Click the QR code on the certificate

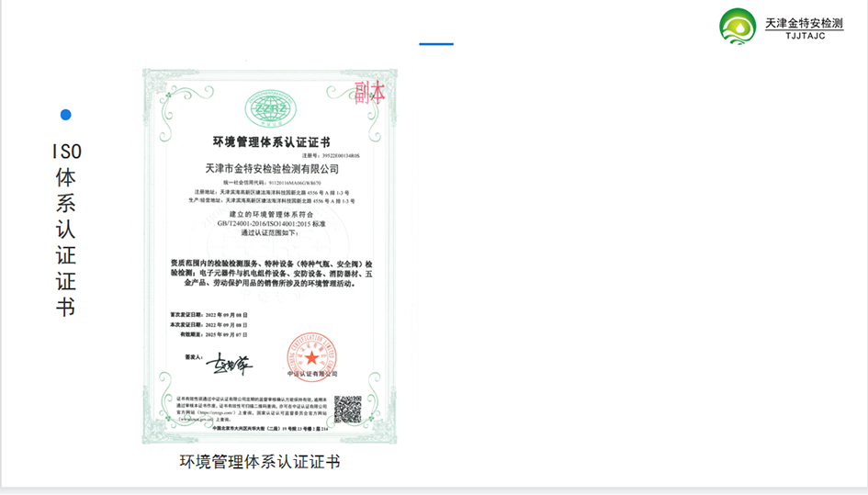tap(347, 409)
